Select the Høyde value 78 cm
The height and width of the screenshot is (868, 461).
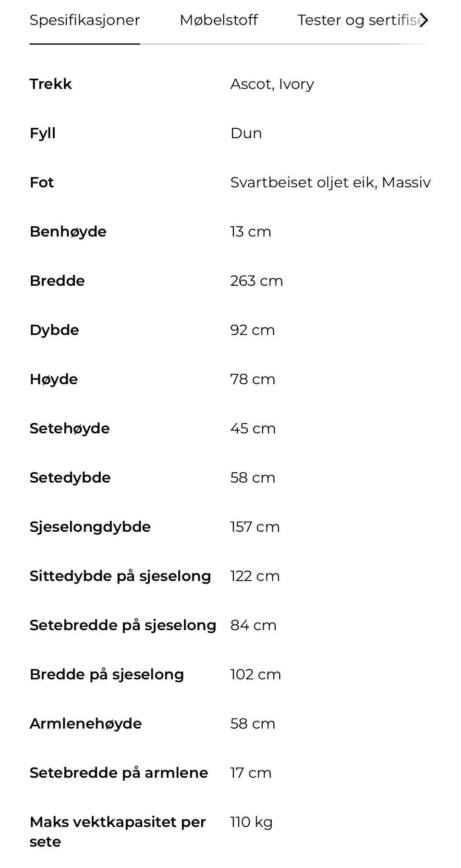coord(253,379)
